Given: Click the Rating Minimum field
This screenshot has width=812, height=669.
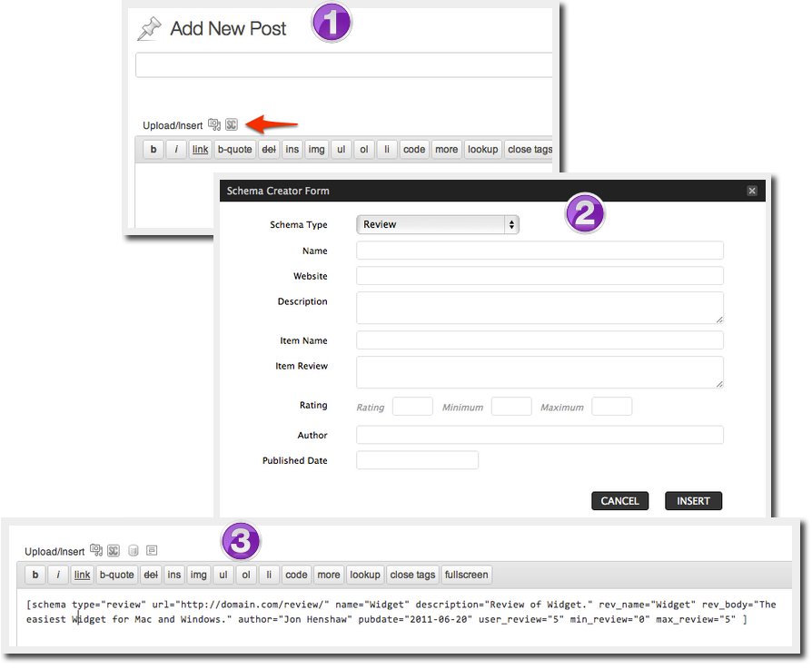Looking at the screenshot, I should pyautogui.click(x=510, y=407).
